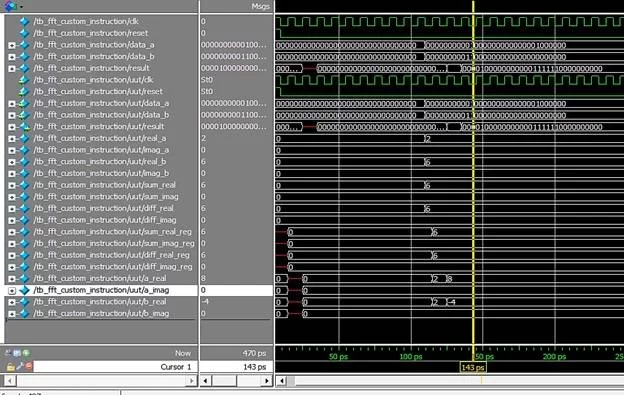
Task: Click the Cursor 1 name field
Action: [115, 367]
